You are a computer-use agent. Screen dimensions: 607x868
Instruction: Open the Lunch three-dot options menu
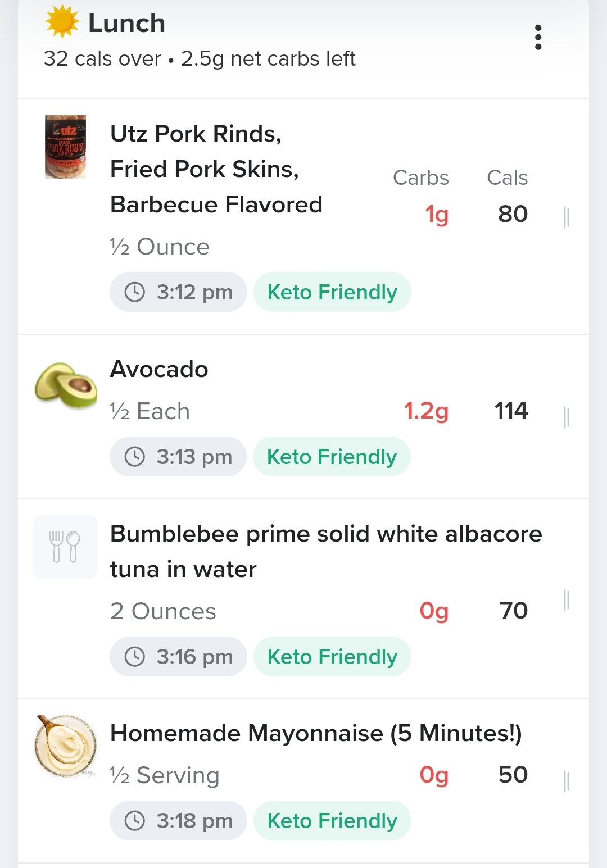coord(538,38)
